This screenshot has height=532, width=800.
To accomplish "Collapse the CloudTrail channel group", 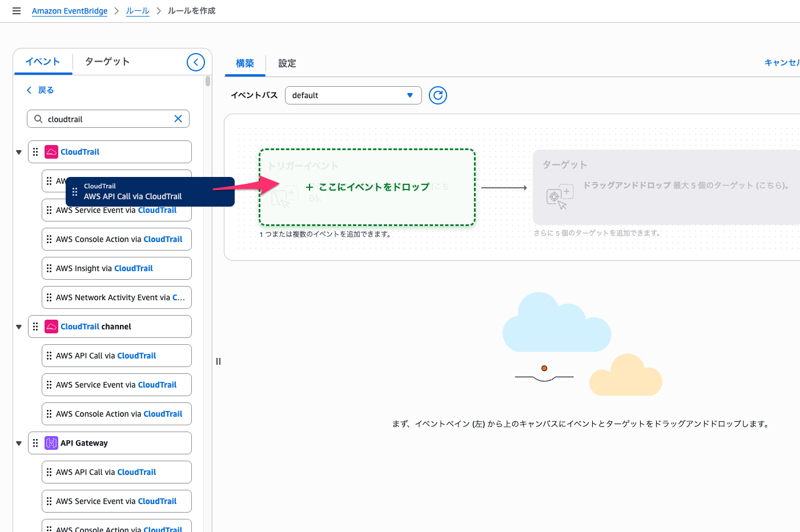I will tap(19, 327).
